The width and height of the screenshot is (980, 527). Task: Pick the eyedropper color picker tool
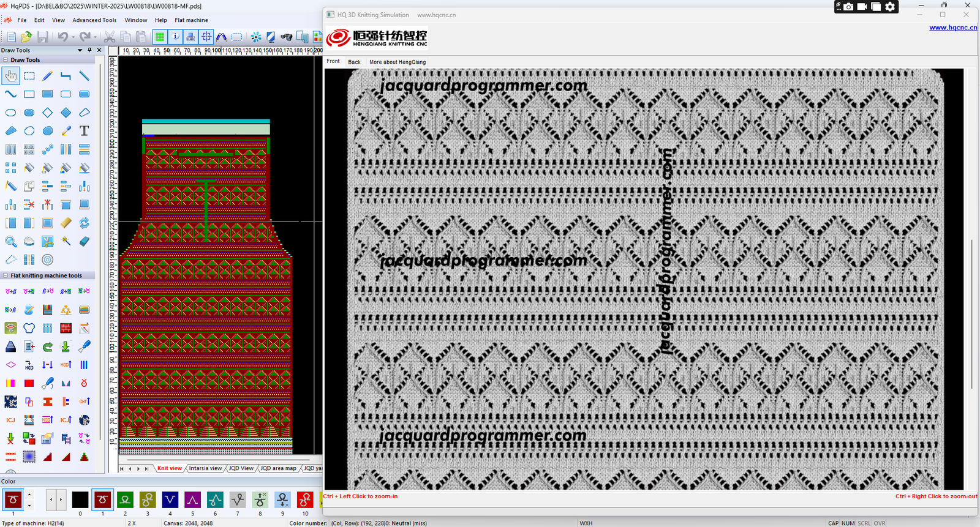[x=66, y=131]
